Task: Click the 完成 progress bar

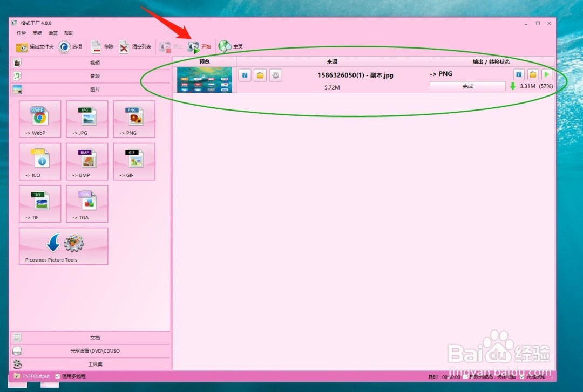Action: pyautogui.click(x=467, y=86)
